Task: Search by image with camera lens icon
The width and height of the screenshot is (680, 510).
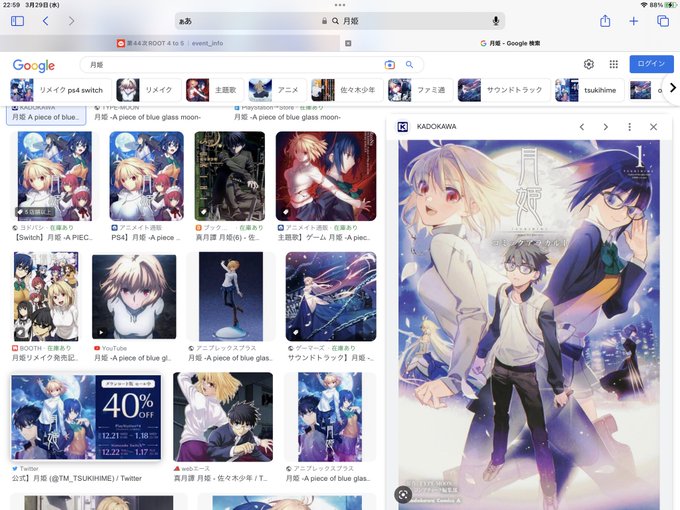Action: [389, 65]
